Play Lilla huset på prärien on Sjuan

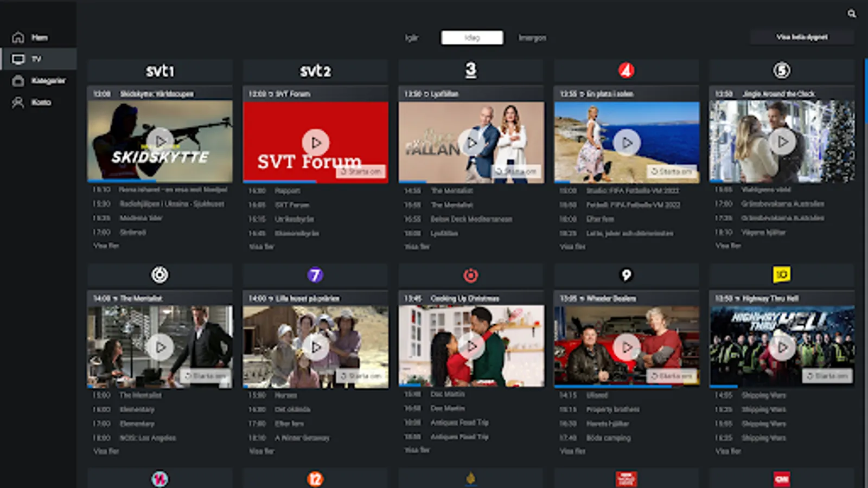[316, 346]
